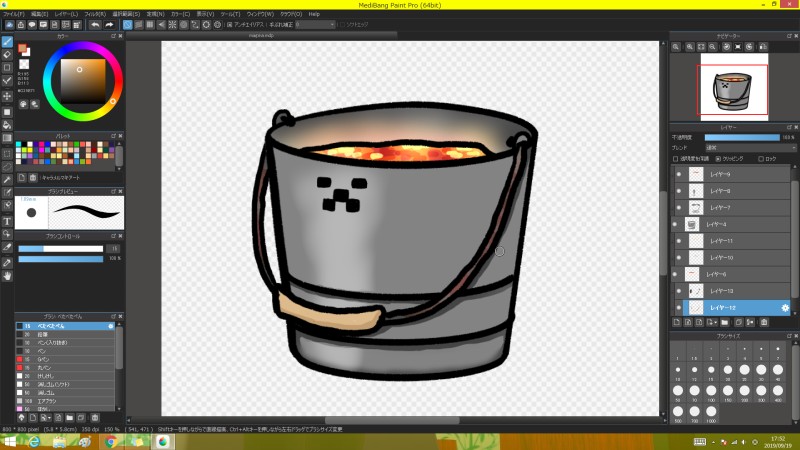Select the Brush tool in left toolbar
Image resolution: width=800 pixels, height=450 pixels.
click(7, 42)
